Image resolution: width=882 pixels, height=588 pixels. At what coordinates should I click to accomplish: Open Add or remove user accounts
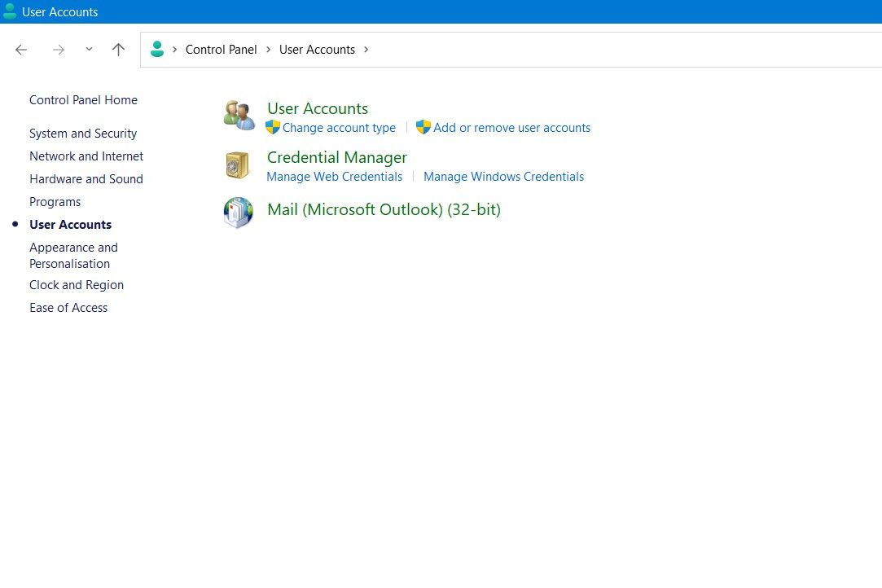point(511,128)
